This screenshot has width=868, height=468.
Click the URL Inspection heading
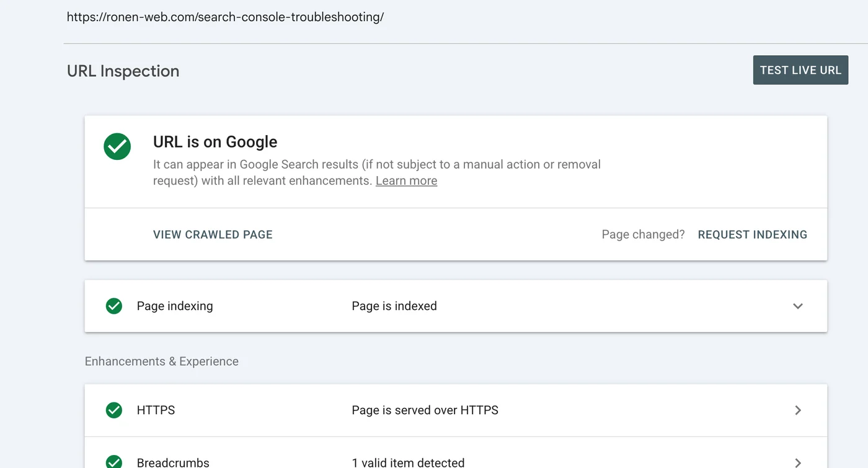[123, 71]
